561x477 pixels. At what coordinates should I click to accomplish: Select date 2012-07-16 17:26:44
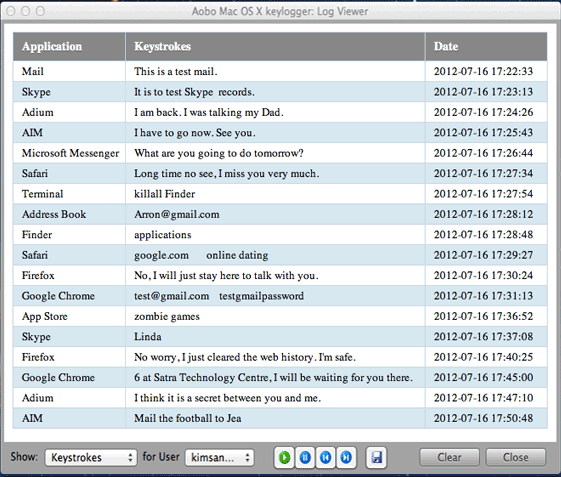pos(483,153)
